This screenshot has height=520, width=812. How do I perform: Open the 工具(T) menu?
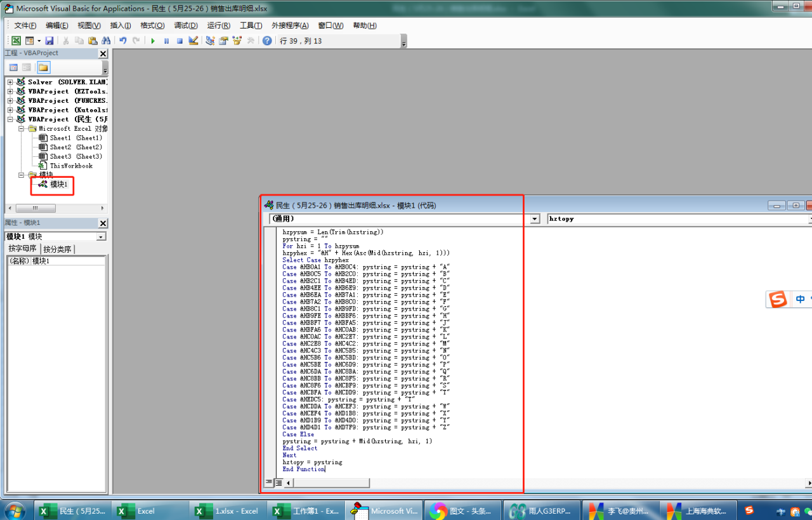[251, 25]
